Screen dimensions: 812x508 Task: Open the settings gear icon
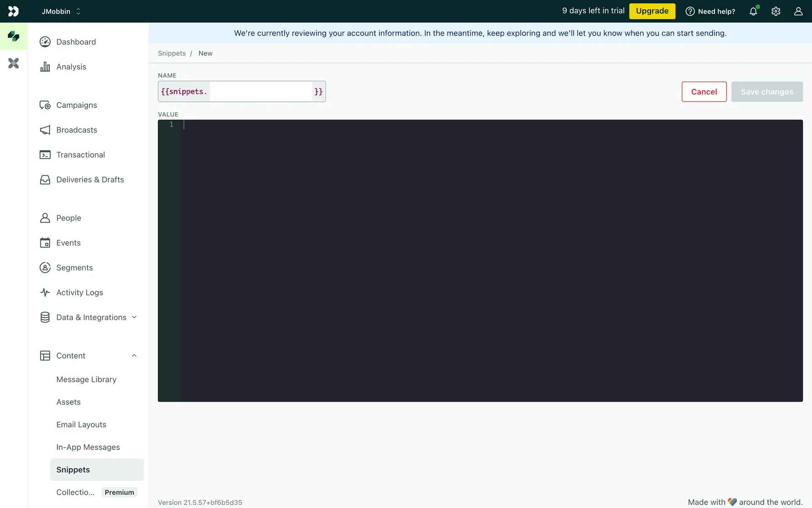tap(776, 11)
